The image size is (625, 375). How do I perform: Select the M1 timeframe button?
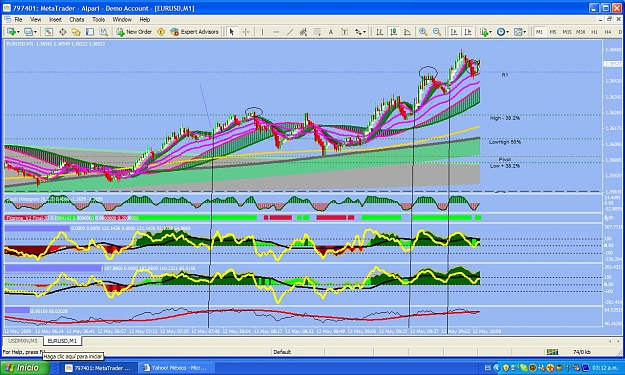[x=539, y=32]
